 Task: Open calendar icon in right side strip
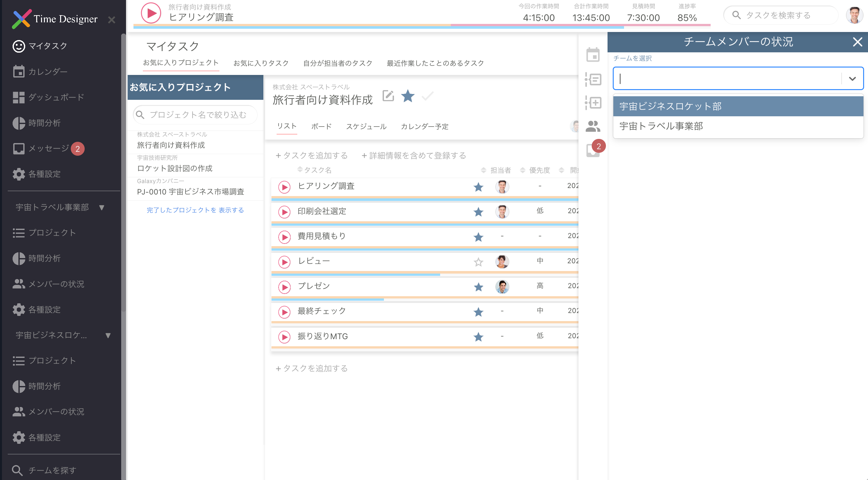point(593,55)
